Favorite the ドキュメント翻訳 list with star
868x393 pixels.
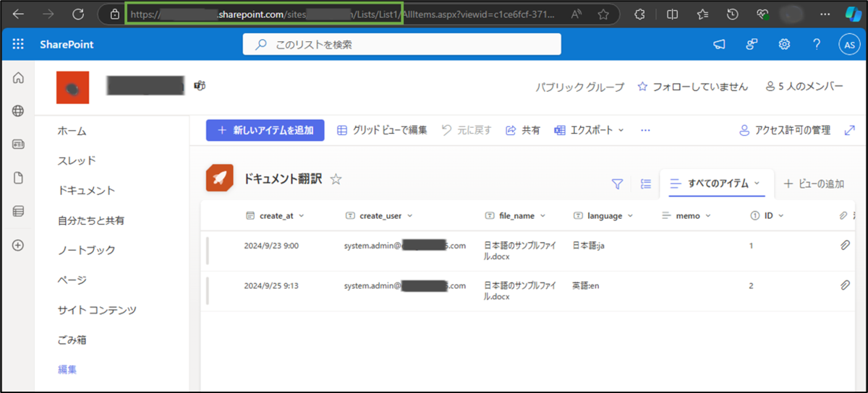click(336, 180)
